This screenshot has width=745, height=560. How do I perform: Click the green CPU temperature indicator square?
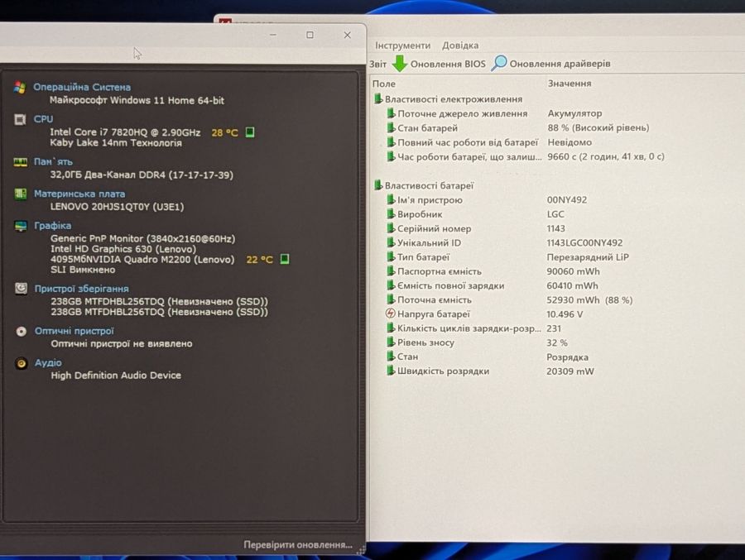tap(250, 132)
